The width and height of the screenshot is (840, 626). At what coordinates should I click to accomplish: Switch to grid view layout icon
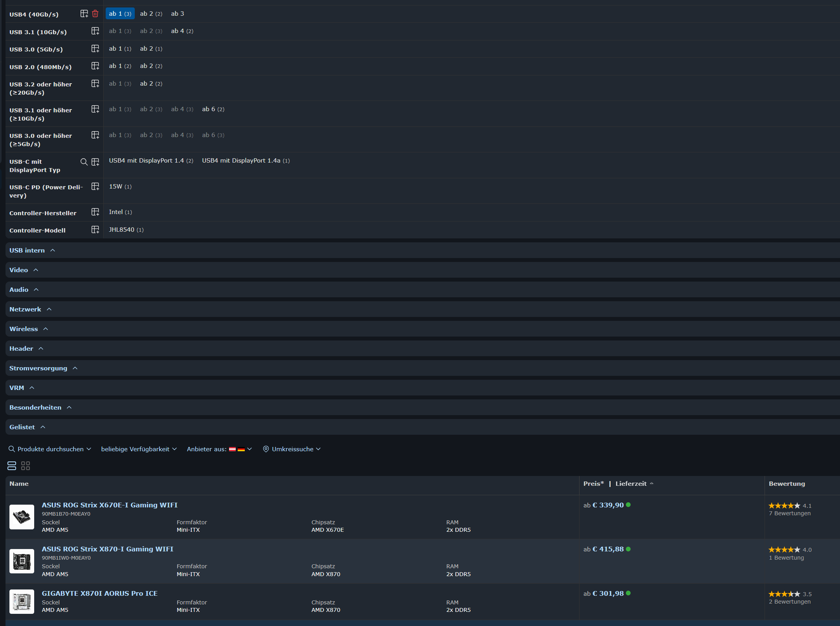(26, 466)
